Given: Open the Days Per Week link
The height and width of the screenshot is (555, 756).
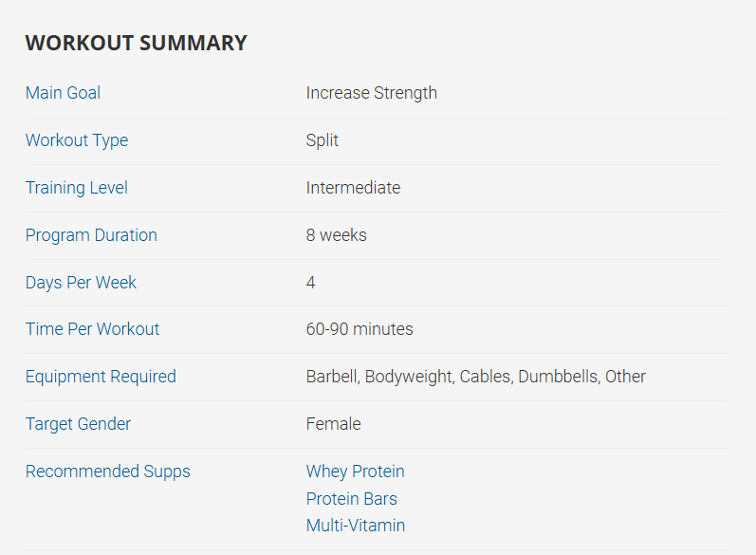Looking at the screenshot, I should (x=81, y=283).
